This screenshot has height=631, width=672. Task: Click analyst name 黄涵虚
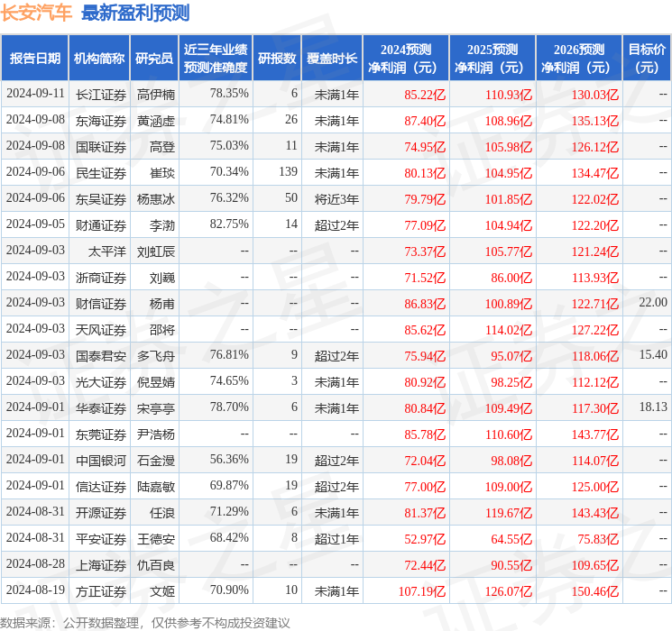click(x=156, y=121)
